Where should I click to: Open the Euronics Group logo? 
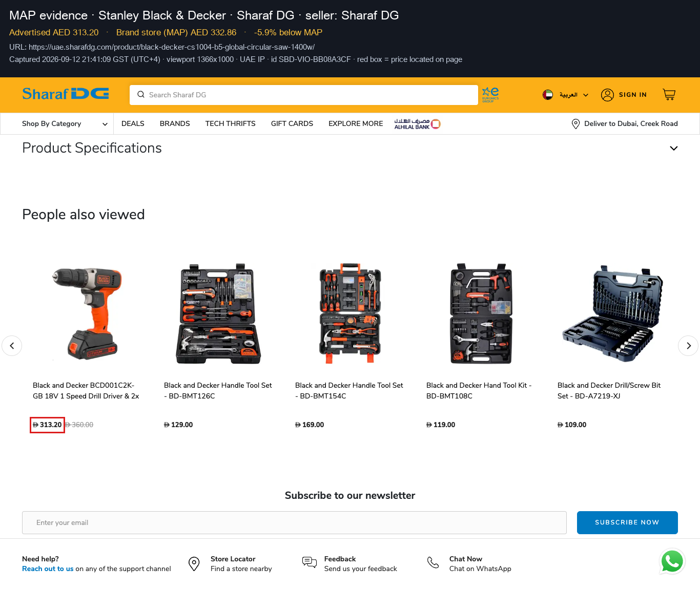(x=490, y=95)
